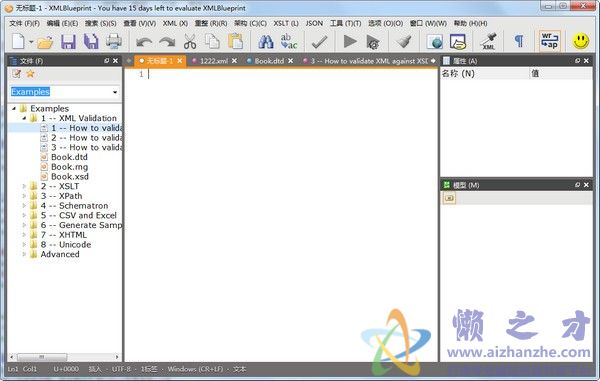This screenshot has height=381, width=600.
Task: Click the XML eyedropper icon
Action: tap(489, 41)
